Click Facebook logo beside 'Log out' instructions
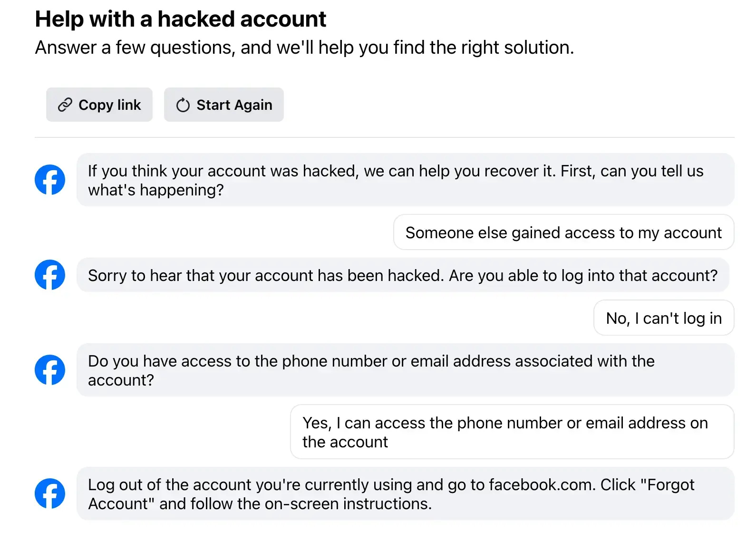Image resolution: width=756 pixels, height=542 pixels. click(x=50, y=494)
